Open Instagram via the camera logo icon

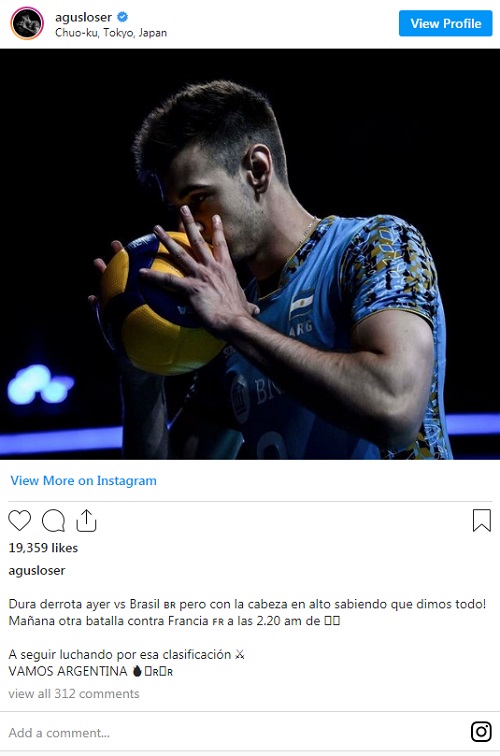[x=481, y=731]
